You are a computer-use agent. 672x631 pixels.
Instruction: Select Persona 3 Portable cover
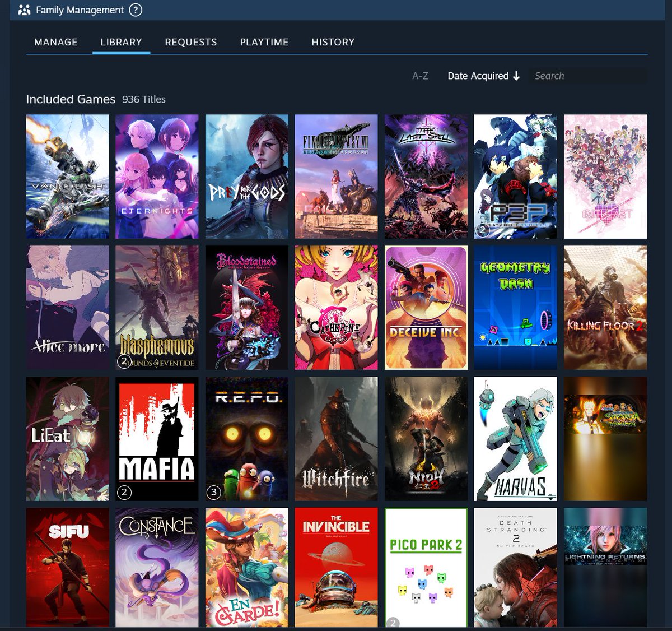pyautogui.click(x=516, y=177)
